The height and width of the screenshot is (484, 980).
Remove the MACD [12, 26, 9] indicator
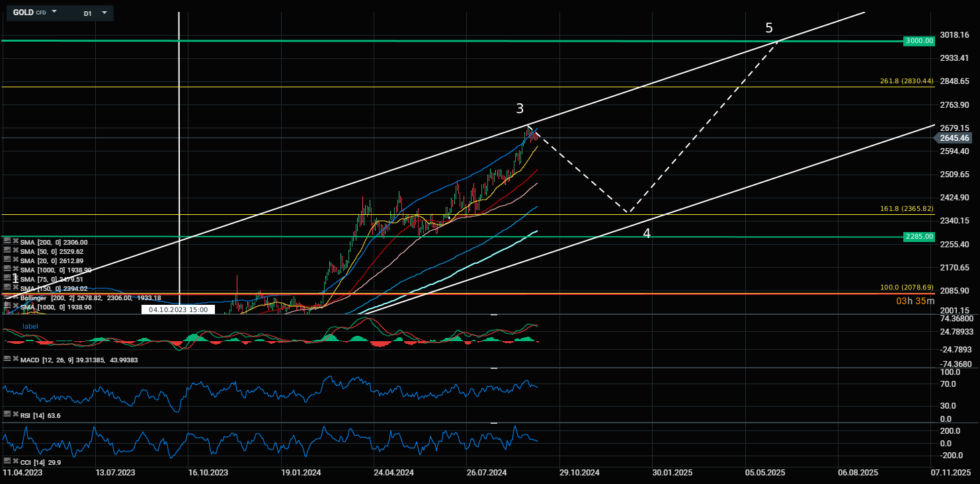point(14,358)
